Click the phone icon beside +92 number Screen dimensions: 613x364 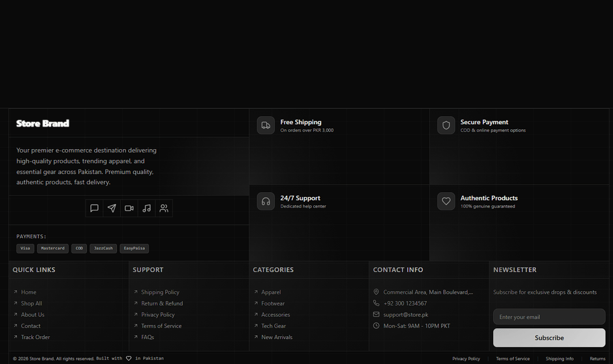coord(376,303)
